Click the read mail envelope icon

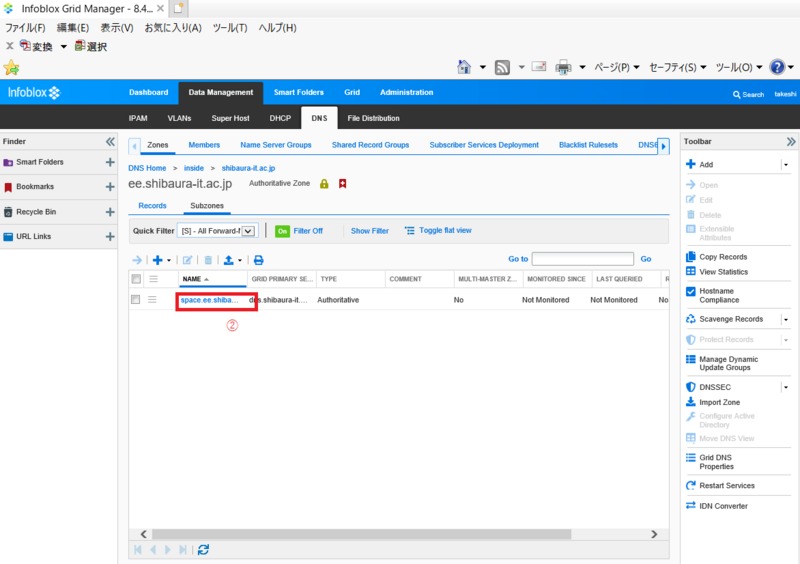tap(539, 66)
